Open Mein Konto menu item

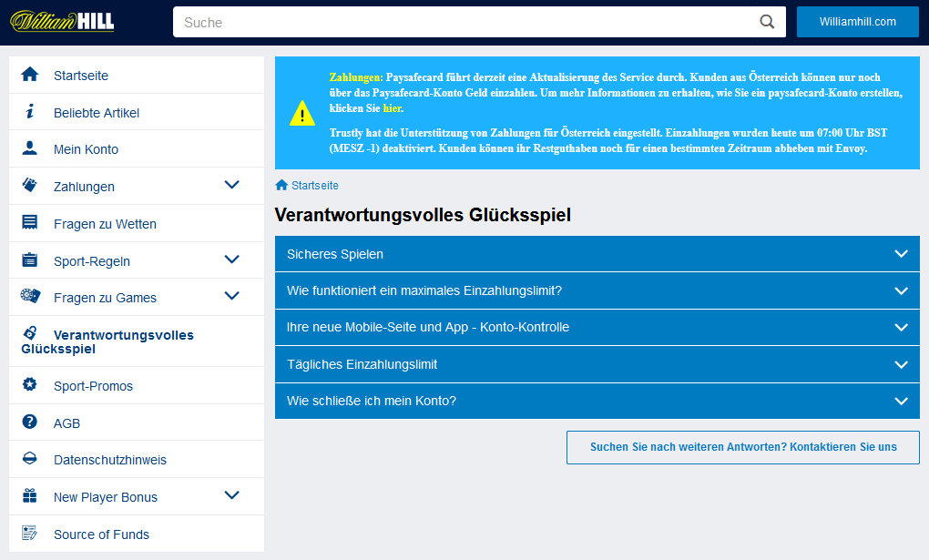pos(137,148)
